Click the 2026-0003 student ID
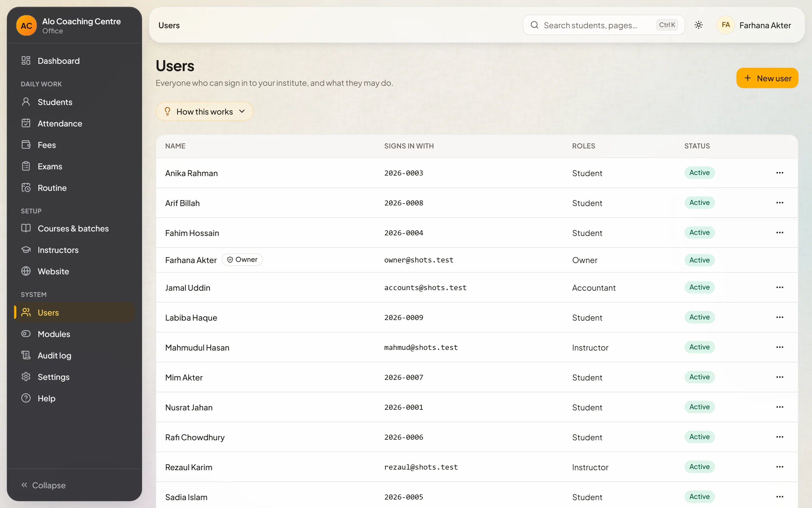812x508 pixels. pos(404,173)
